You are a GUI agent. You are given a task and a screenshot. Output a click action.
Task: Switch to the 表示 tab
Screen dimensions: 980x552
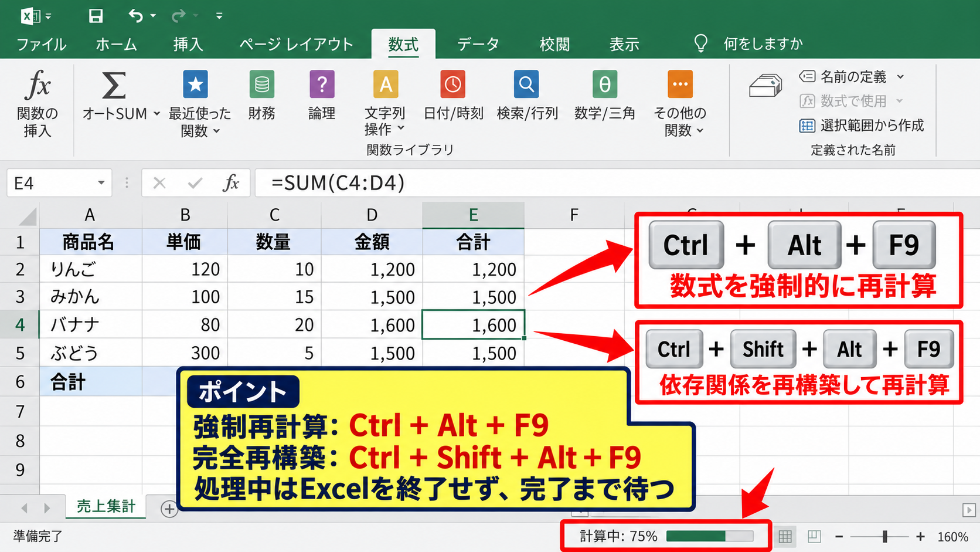coord(624,44)
